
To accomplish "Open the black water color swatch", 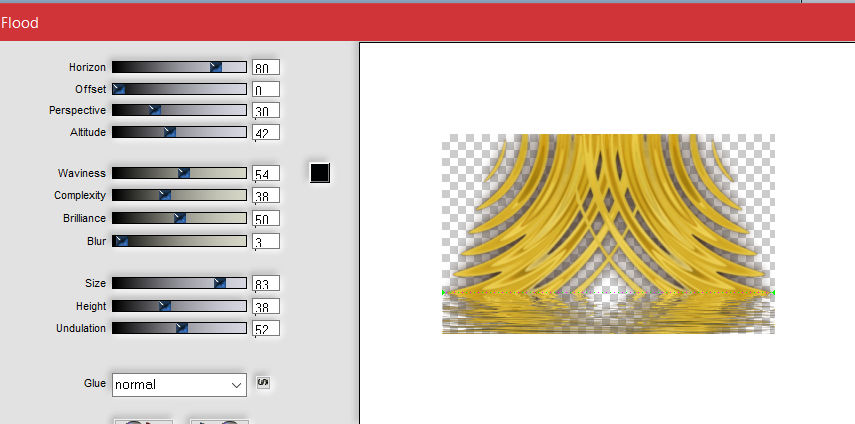I will tap(320, 173).
